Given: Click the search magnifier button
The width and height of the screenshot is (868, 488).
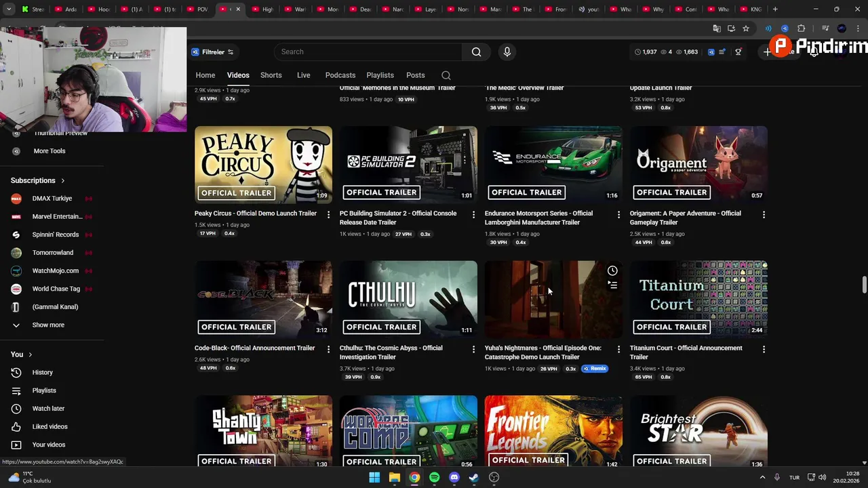Looking at the screenshot, I should pyautogui.click(x=476, y=52).
